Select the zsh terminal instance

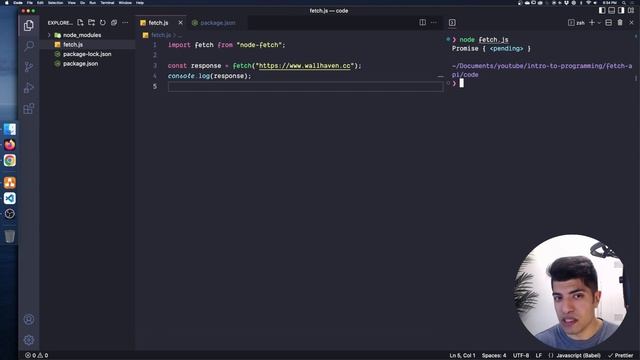click(x=576, y=22)
